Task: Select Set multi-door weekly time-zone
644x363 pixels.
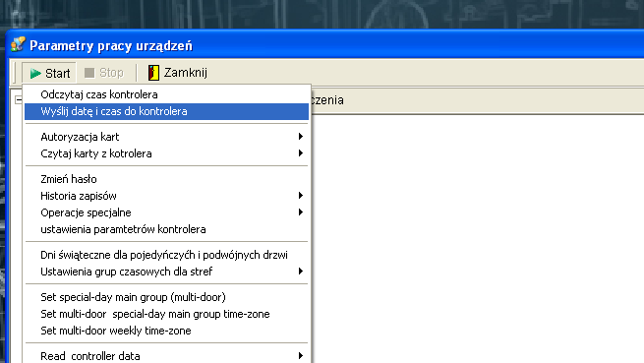Action: point(166,331)
